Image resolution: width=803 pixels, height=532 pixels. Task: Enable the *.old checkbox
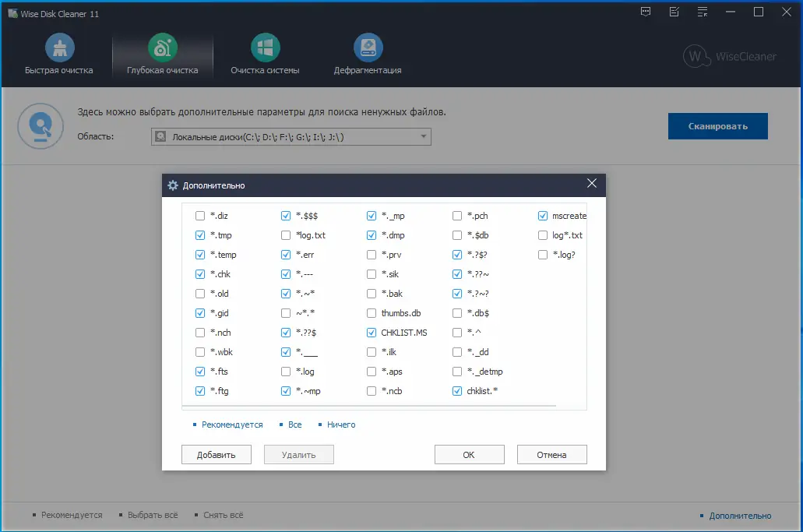pos(199,294)
